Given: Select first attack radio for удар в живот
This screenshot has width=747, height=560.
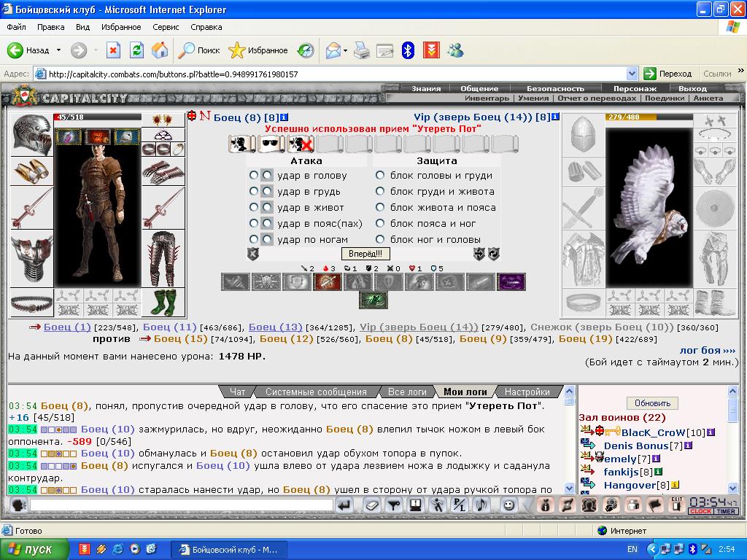Looking at the screenshot, I should point(254,208).
